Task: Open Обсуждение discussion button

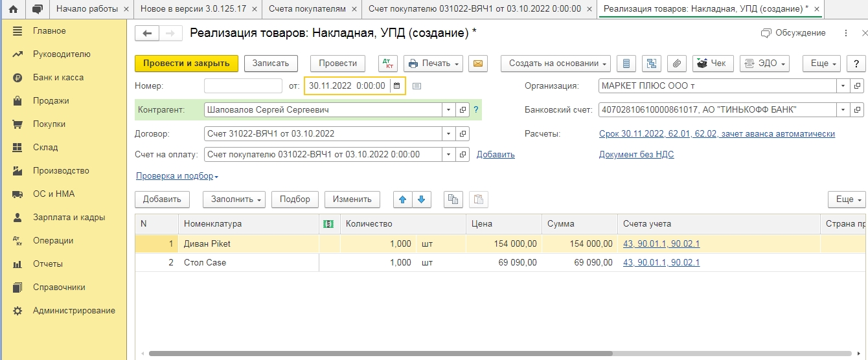Action: (794, 33)
